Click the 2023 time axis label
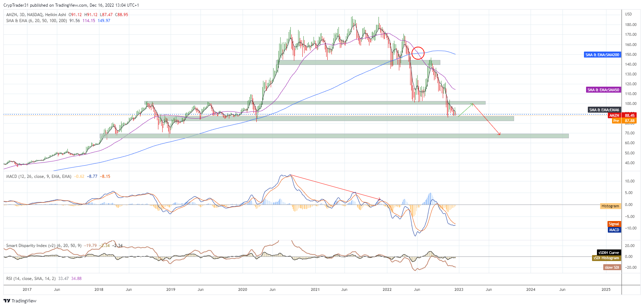Screen dimensions: 644x307 (x=459, y=290)
